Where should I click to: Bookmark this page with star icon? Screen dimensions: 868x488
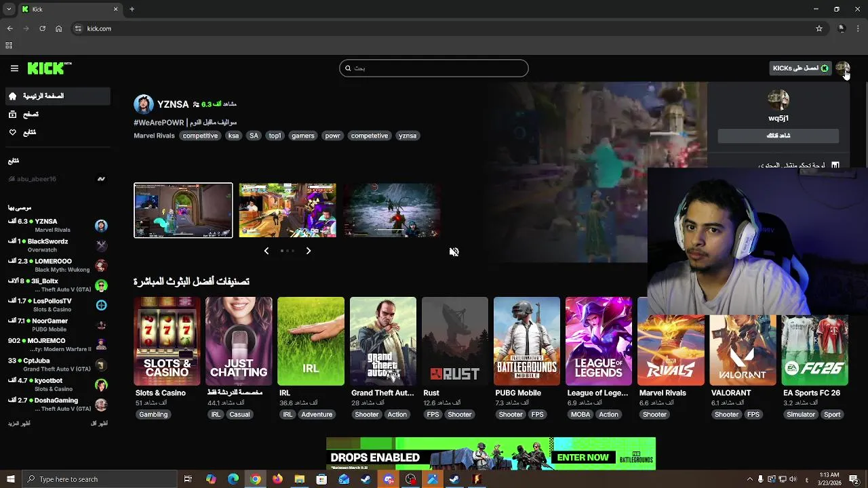819,28
